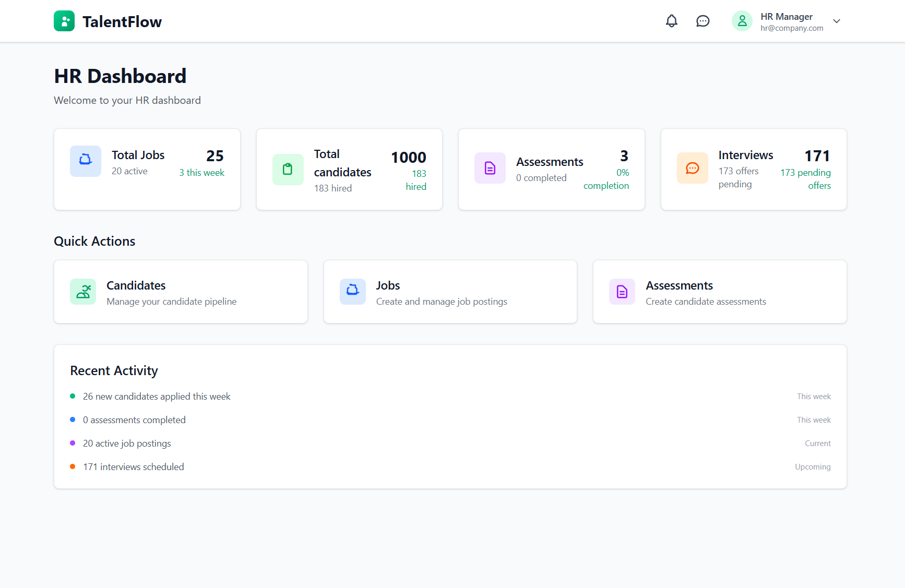Screen dimensions: 905x588
Task: Click the HR Manager avatar icon
Action: (x=742, y=21)
